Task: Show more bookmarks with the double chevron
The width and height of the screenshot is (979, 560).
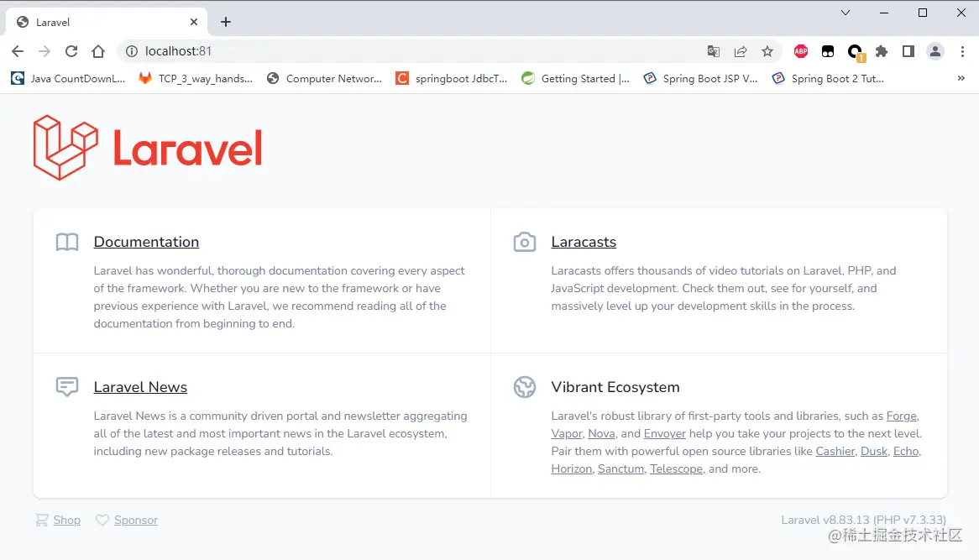Action: pos(961,78)
